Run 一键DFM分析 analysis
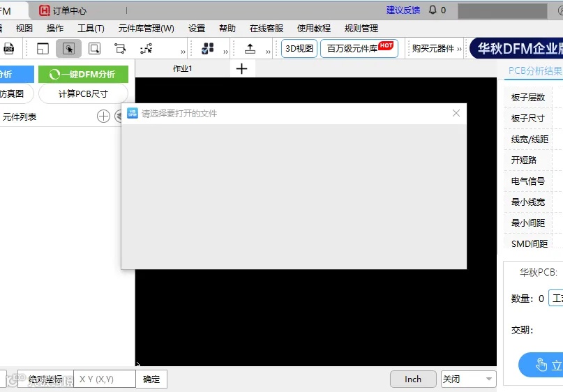Screen dimensions: 563x392 [x=83, y=75]
